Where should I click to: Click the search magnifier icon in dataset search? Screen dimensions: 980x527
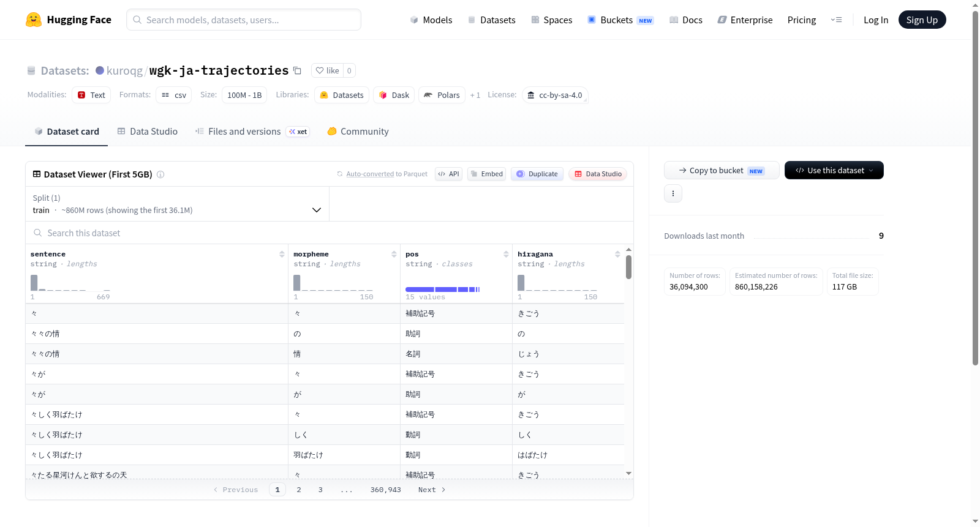pos(38,233)
